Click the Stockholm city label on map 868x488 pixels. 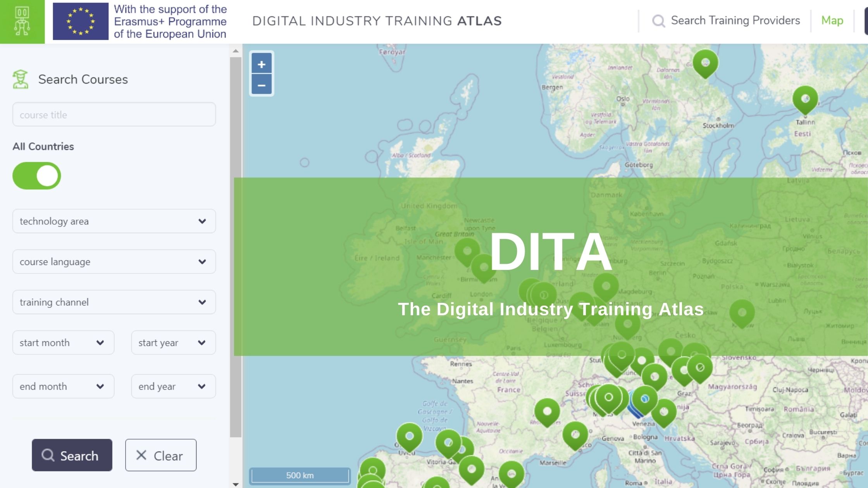point(718,125)
